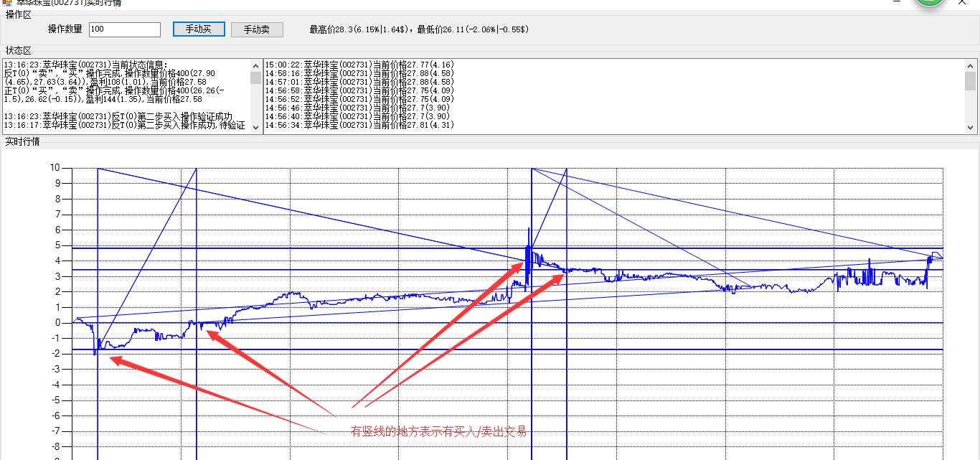Click the y-axis label 10 on the chart
This screenshot has width=980, height=460.
(55, 167)
